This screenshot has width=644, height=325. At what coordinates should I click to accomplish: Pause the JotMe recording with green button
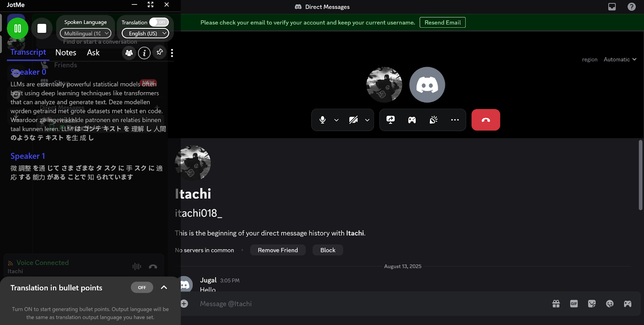(18, 29)
